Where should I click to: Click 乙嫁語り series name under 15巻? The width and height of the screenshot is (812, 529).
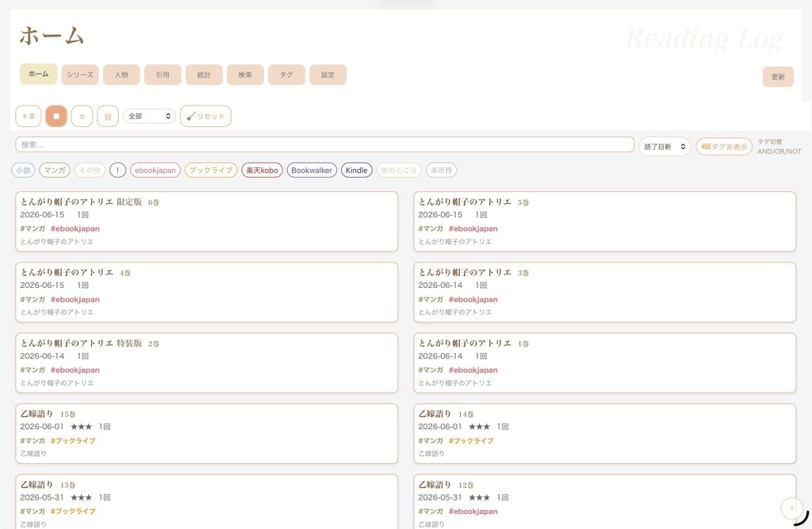pos(33,454)
